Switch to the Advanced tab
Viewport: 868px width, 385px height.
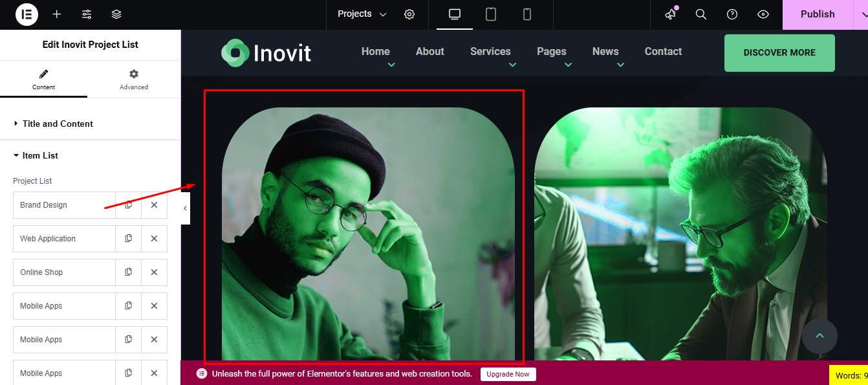pos(134,80)
